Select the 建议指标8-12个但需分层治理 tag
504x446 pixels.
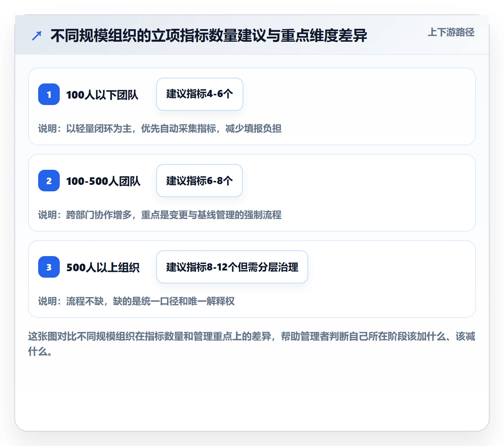pos(232,267)
